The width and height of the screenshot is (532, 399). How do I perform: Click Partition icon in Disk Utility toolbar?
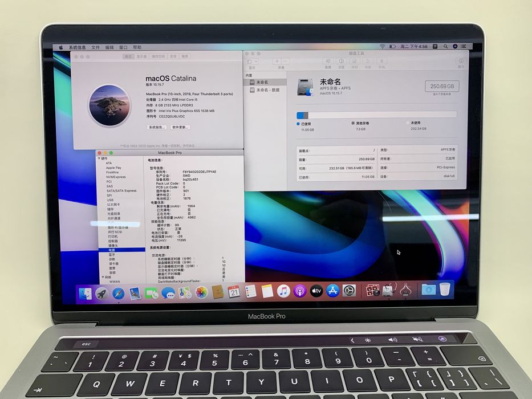(342, 61)
